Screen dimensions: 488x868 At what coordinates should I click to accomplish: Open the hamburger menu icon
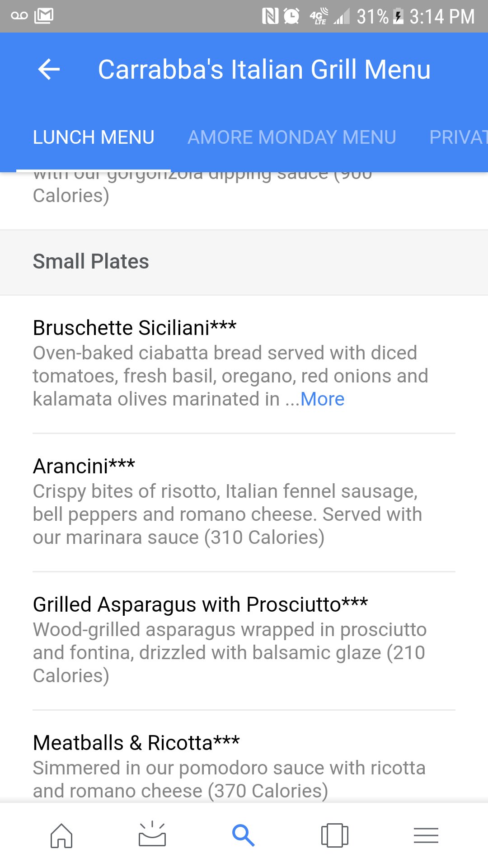426,835
